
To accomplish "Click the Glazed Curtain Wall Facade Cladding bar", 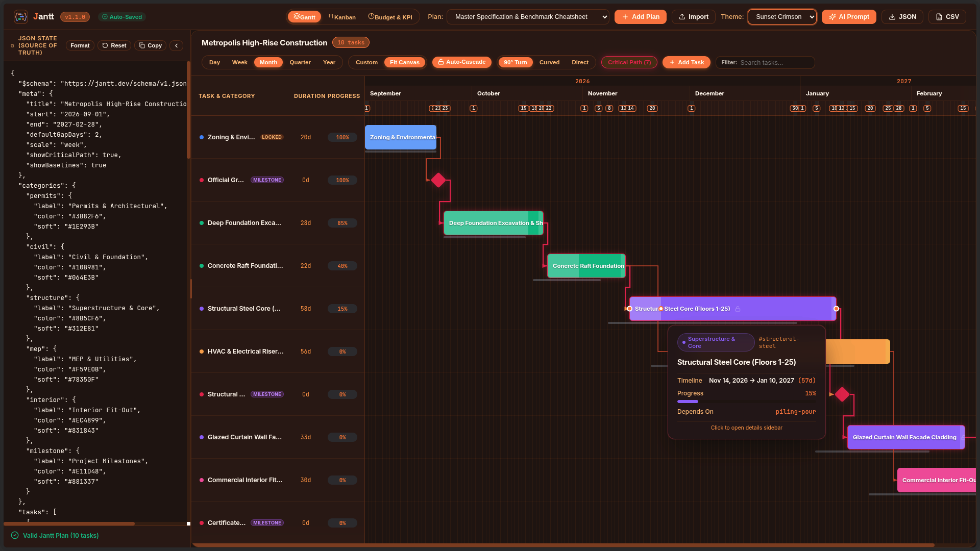I will [905, 437].
